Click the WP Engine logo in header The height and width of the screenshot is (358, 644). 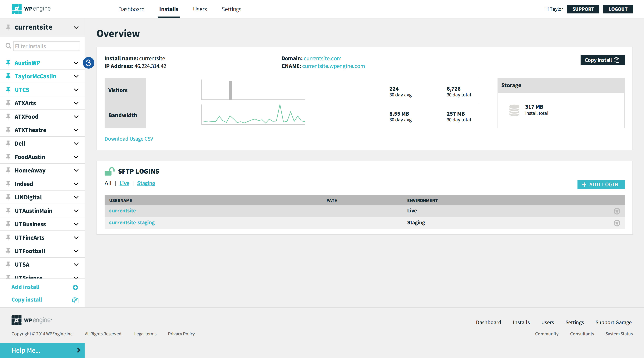click(x=31, y=9)
